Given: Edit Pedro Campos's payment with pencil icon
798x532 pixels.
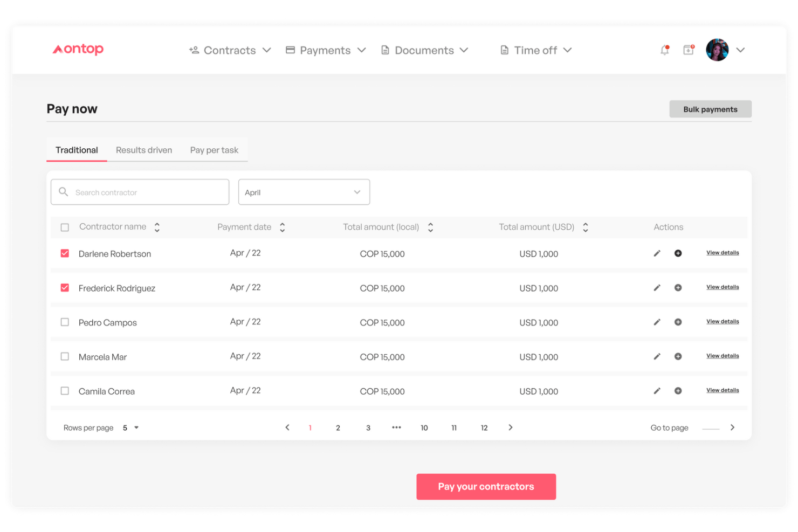Looking at the screenshot, I should 657,322.
